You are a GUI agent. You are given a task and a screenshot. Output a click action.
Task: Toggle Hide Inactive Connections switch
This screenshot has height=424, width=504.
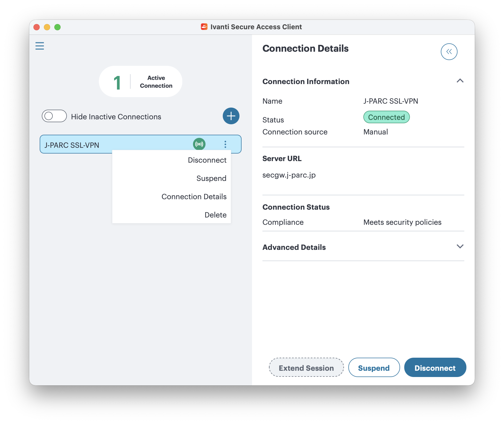point(54,116)
